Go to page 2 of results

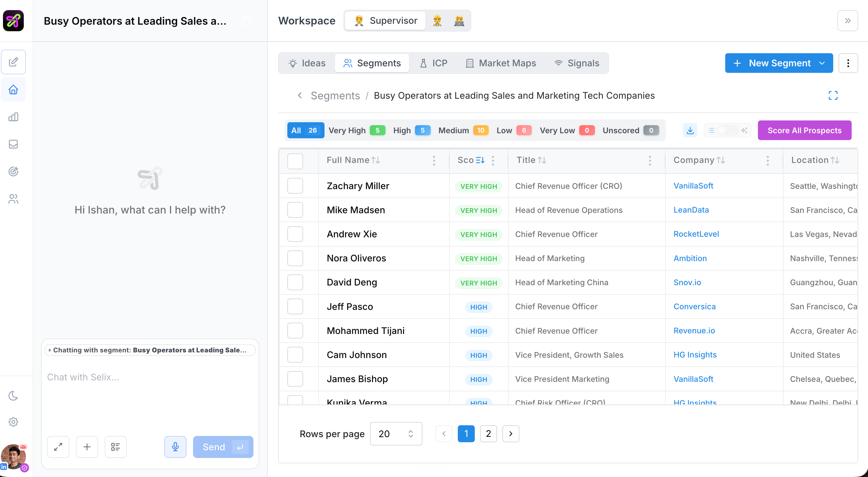(x=488, y=434)
